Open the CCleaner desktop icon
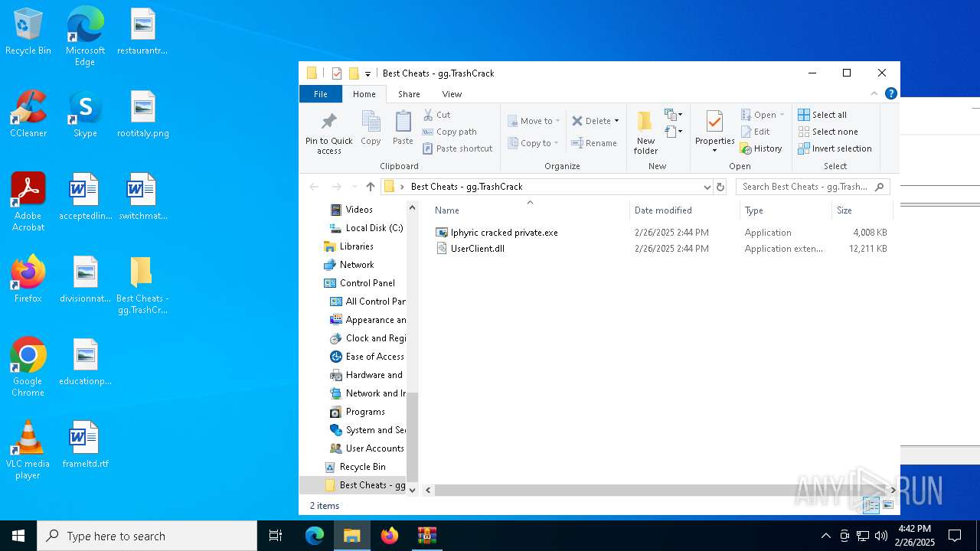Screen dimensions: 980x551 [x=28, y=115]
